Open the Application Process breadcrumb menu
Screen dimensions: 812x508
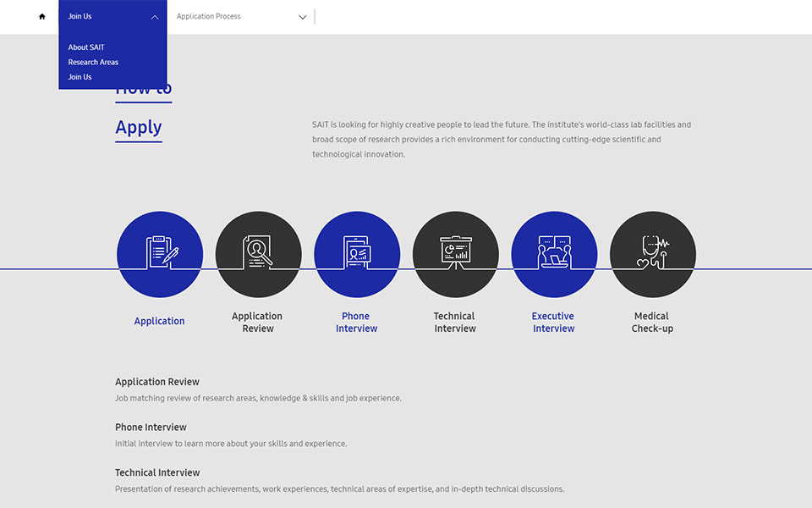pos(209,17)
